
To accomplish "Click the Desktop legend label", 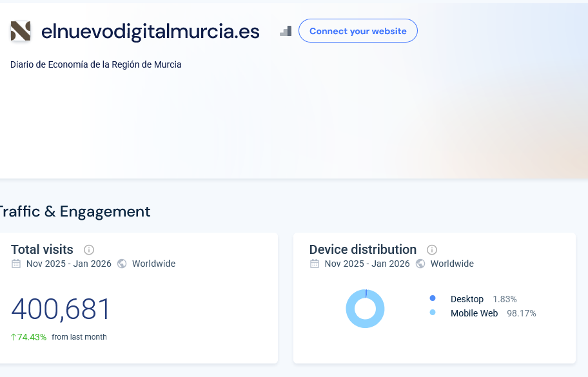I will coord(467,299).
